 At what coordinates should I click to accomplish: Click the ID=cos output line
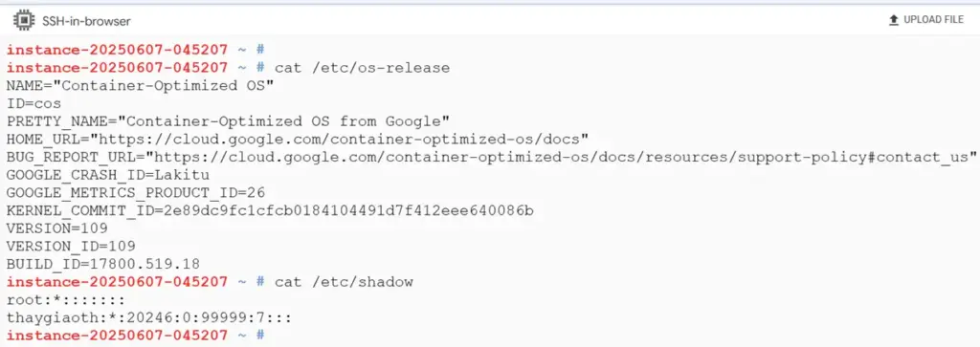coord(33,103)
